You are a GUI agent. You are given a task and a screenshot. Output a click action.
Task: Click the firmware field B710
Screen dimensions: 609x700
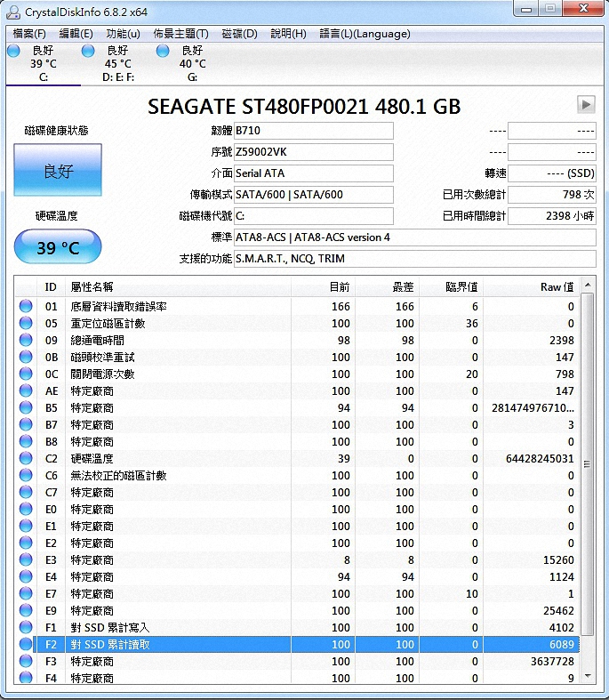(x=314, y=131)
